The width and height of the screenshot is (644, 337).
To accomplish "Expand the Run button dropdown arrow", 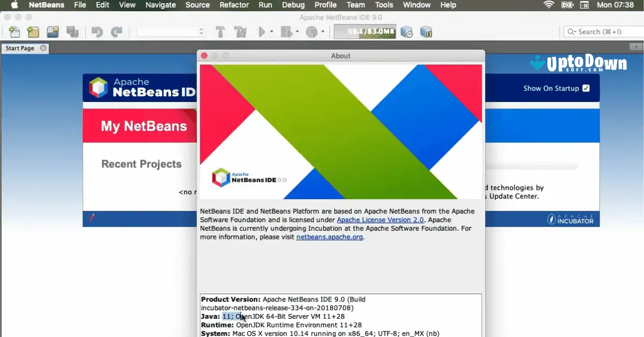I will point(270,32).
